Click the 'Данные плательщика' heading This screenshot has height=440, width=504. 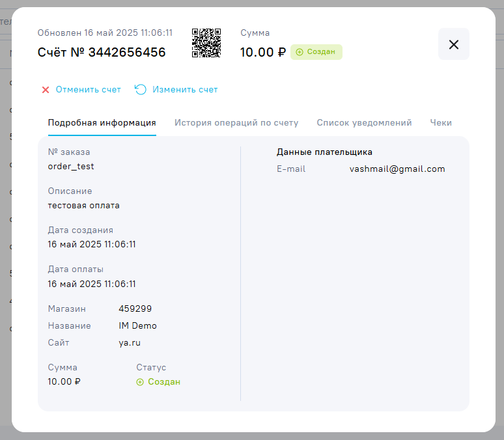tap(324, 152)
